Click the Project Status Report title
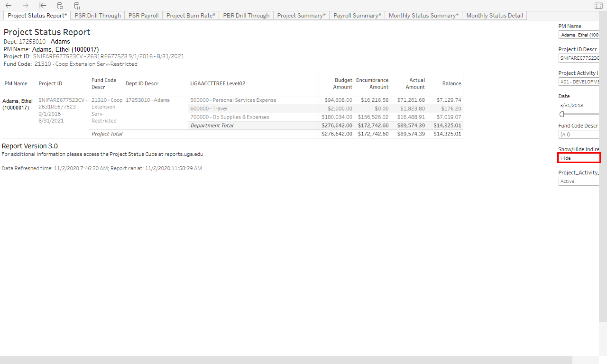Screen dimensions: 607x364 pyautogui.click(x=47, y=32)
